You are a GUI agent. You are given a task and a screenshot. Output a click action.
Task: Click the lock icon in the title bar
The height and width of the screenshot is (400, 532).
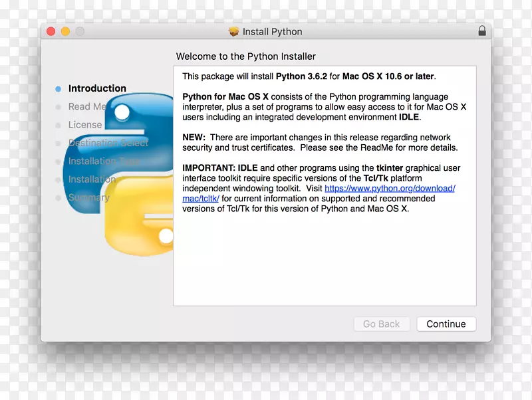point(483,31)
